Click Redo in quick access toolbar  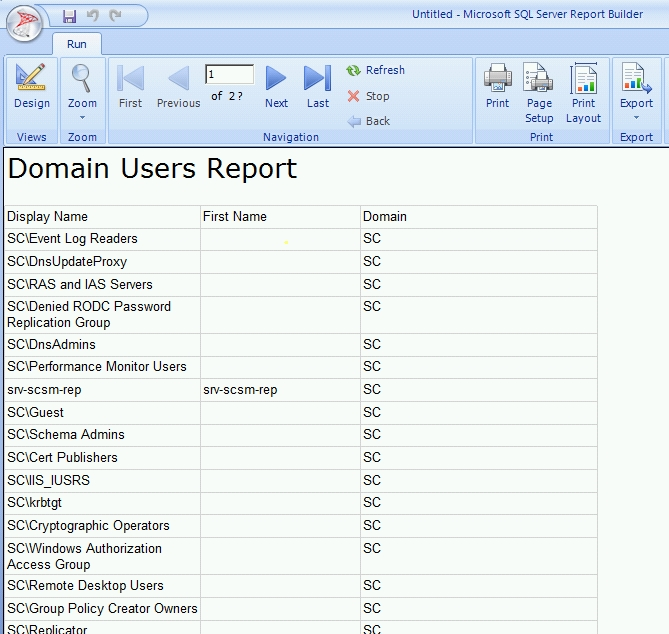click(115, 16)
